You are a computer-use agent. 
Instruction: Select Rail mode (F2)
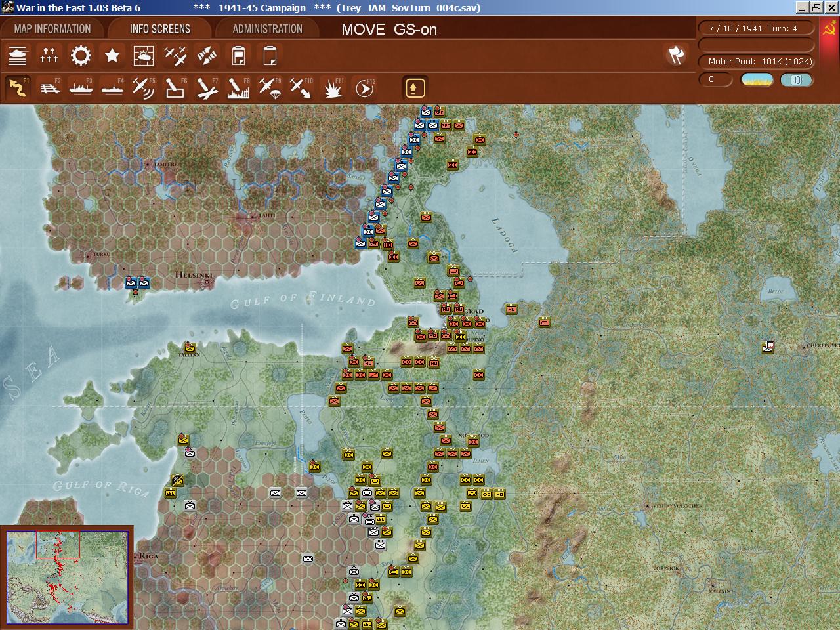[x=49, y=88]
